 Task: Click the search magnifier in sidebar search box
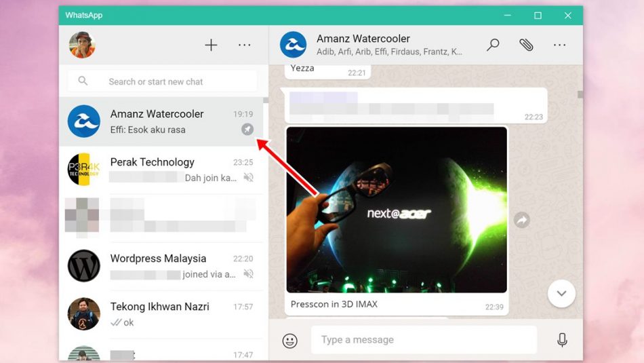(83, 81)
